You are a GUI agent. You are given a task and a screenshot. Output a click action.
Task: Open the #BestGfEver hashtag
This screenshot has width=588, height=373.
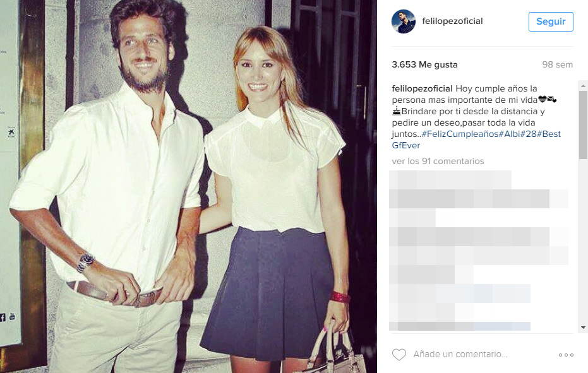click(476, 139)
